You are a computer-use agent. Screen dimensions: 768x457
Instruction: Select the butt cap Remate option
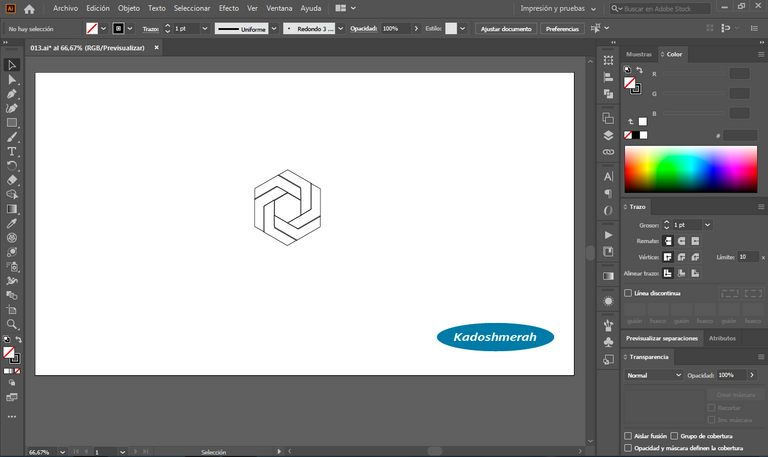point(668,241)
